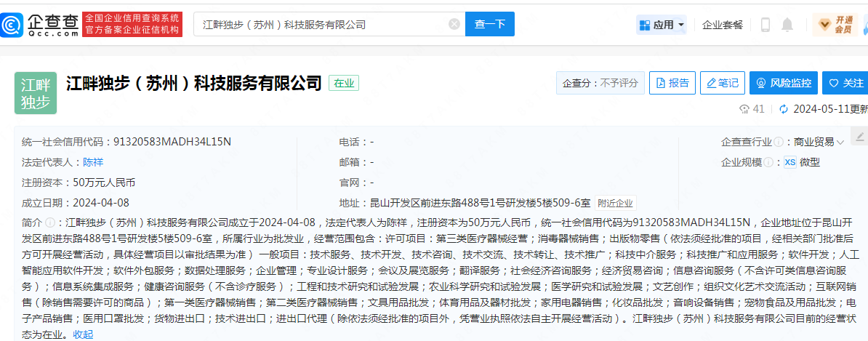
Task: Click the 微型 company scale text
Action: 810,162
